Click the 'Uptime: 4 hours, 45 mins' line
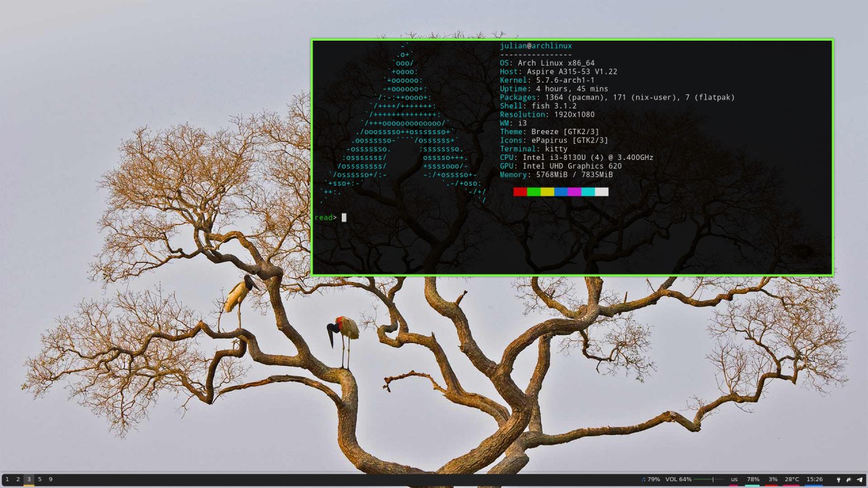This screenshot has height=488, width=868. pyautogui.click(x=554, y=89)
